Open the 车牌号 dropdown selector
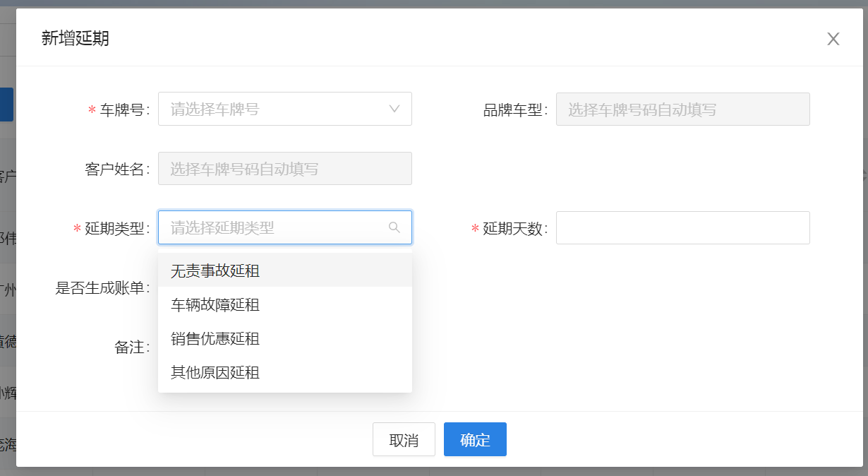Image resolution: width=868 pixels, height=476 pixels. coord(275,109)
